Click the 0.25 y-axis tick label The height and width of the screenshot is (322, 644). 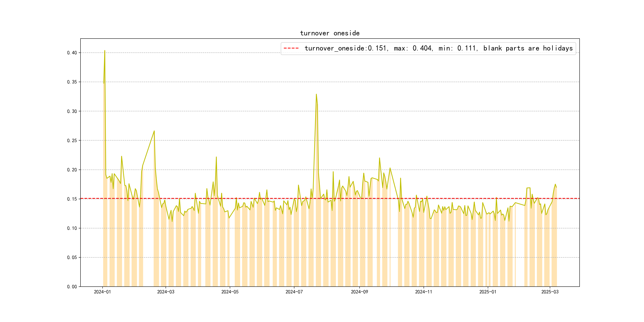72,141
